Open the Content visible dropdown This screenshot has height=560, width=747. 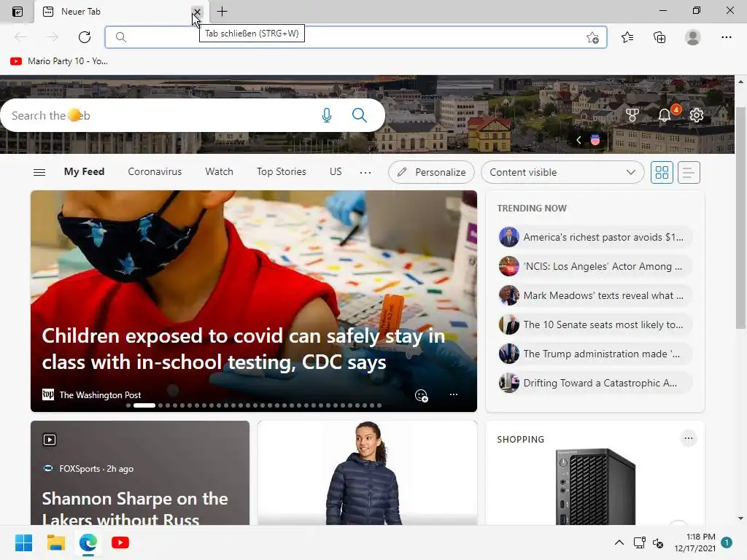(x=562, y=172)
